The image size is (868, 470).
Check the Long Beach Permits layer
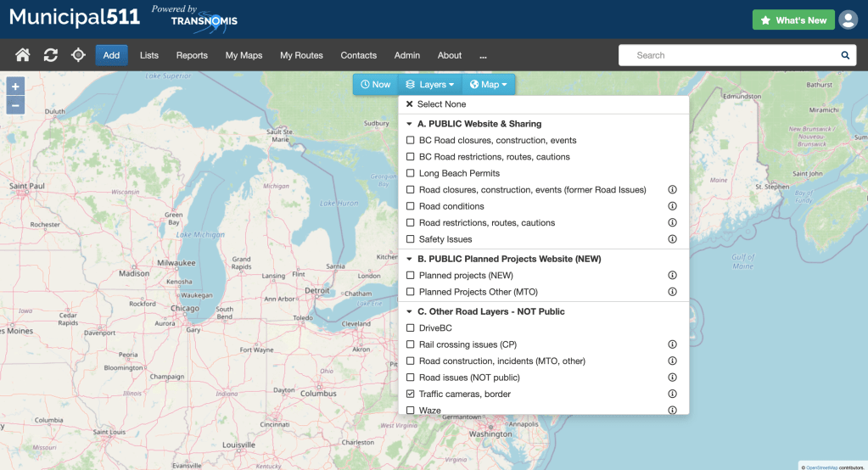411,173
